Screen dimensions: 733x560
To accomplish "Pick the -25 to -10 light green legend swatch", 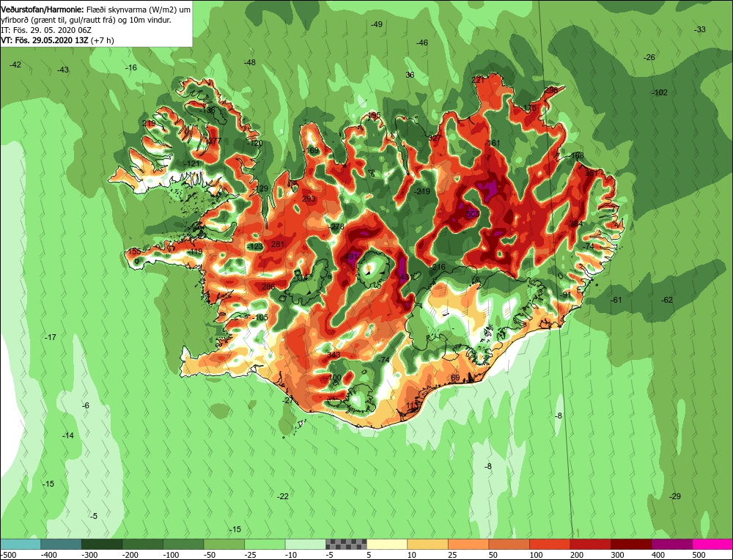I will [x=265, y=544].
